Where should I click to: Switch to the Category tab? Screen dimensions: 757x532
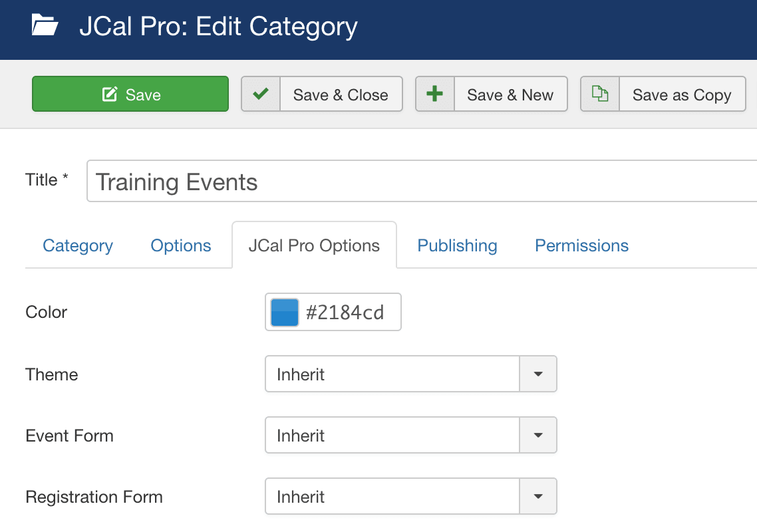pos(78,246)
